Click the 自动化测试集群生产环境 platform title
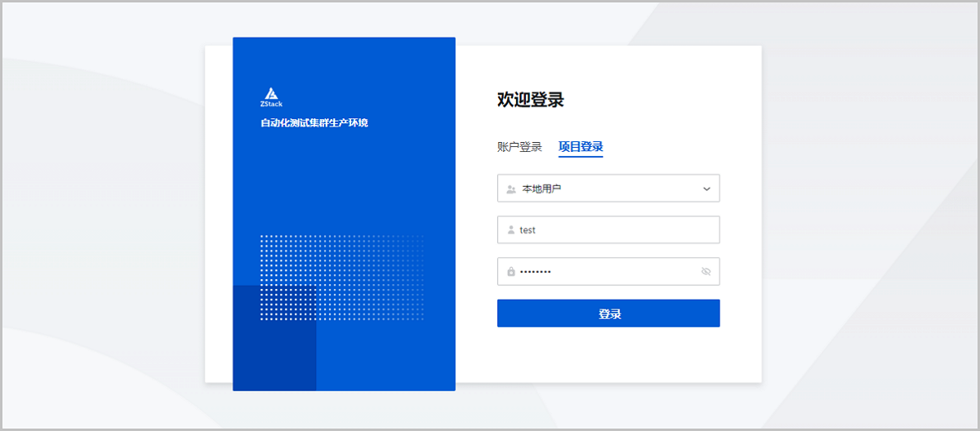980x431 pixels. 314,123
